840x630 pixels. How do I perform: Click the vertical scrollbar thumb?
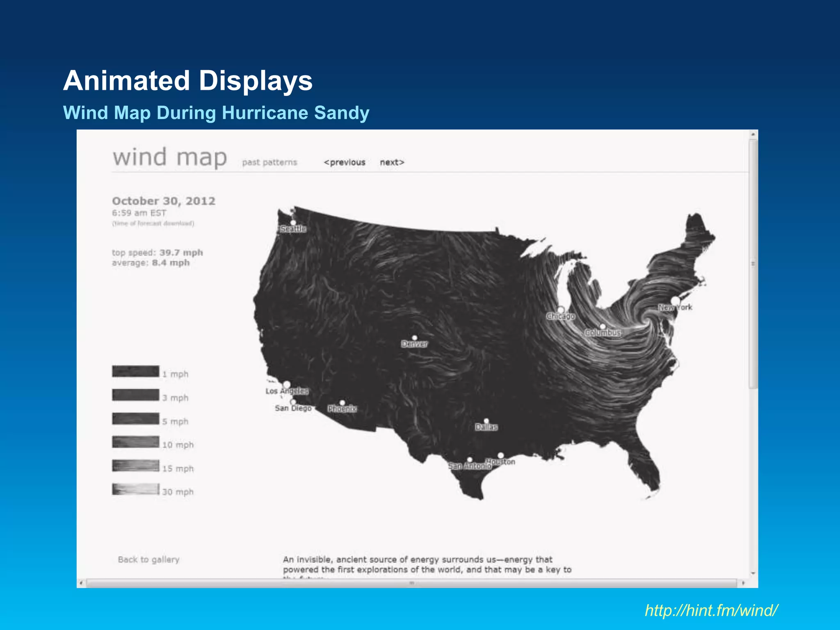coord(753,264)
